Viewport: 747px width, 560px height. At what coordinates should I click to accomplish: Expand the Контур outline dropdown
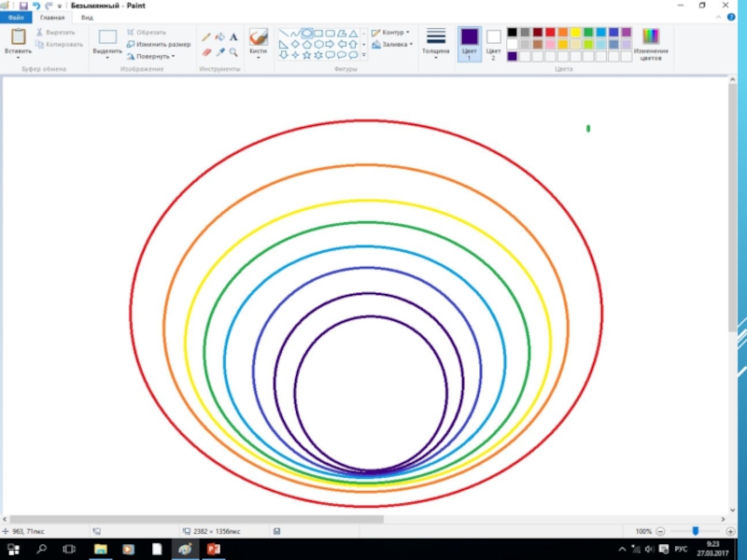tap(392, 33)
